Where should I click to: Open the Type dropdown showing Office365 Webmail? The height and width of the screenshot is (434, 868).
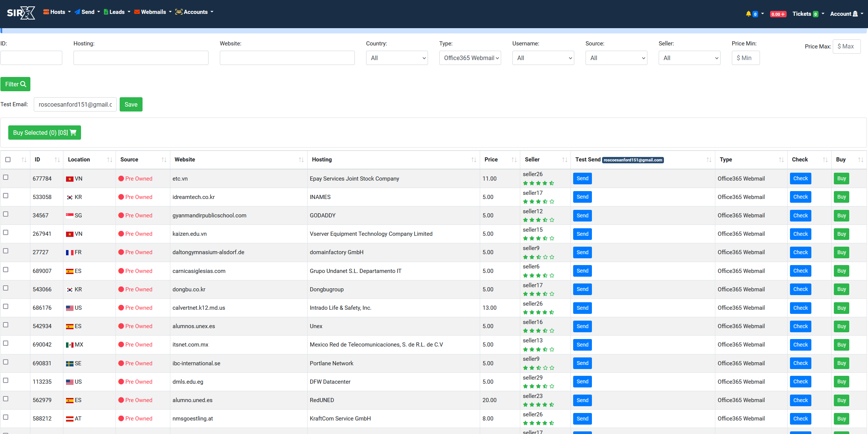(470, 58)
